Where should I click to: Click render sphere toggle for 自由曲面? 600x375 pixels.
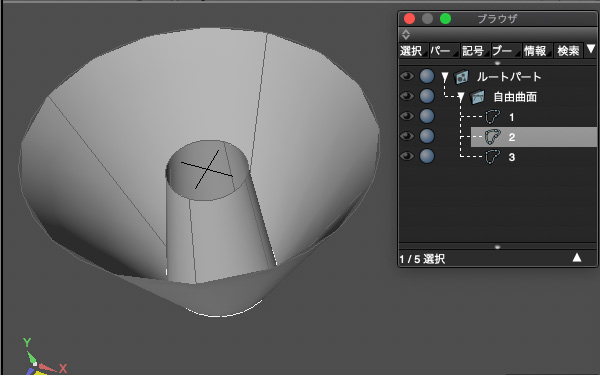point(427,96)
